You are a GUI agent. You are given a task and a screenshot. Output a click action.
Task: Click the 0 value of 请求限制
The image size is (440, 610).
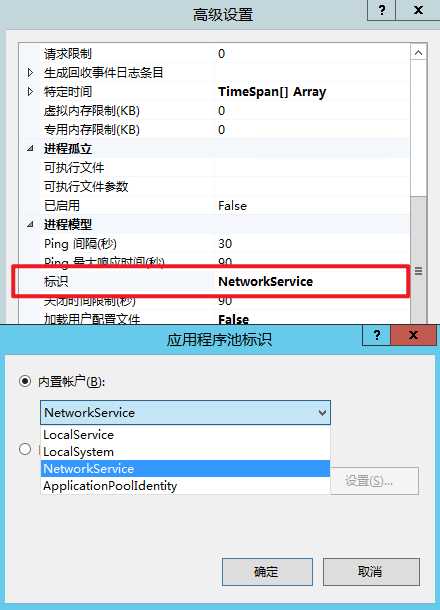tap(221, 54)
